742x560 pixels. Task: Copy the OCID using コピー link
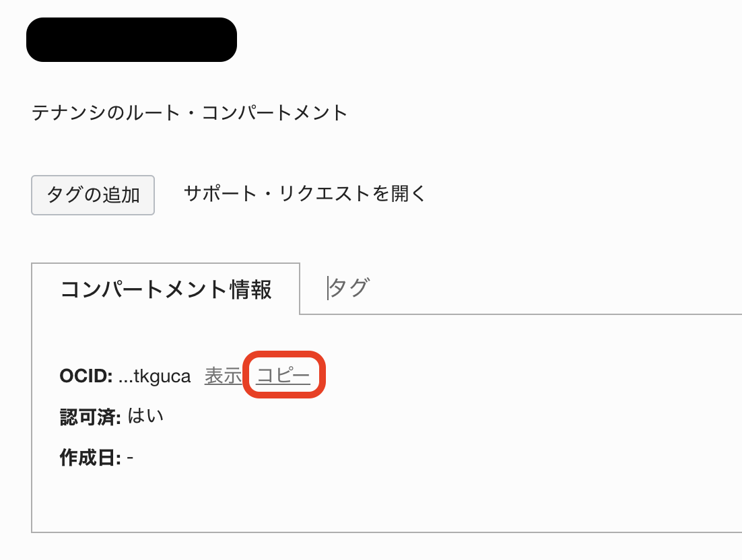(283, 376)
